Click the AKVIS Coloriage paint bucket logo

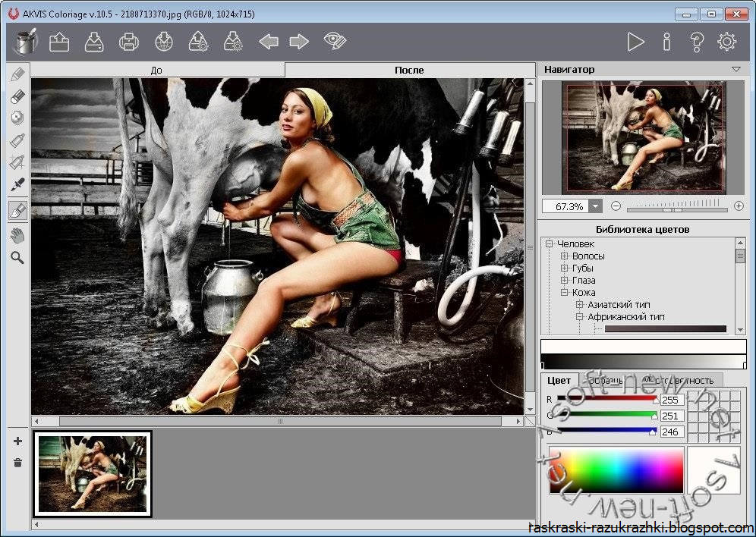coord(26,42)
